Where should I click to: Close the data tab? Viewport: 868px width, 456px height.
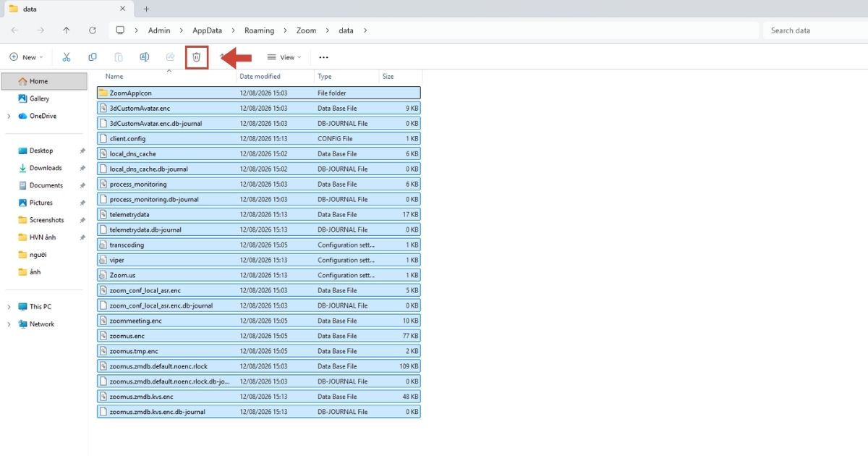[x=123, y=9]
